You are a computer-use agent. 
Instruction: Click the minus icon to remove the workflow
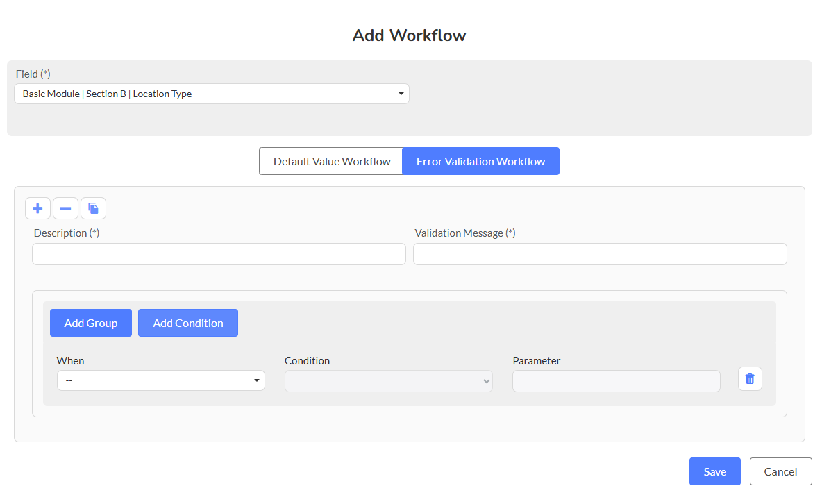65,208
